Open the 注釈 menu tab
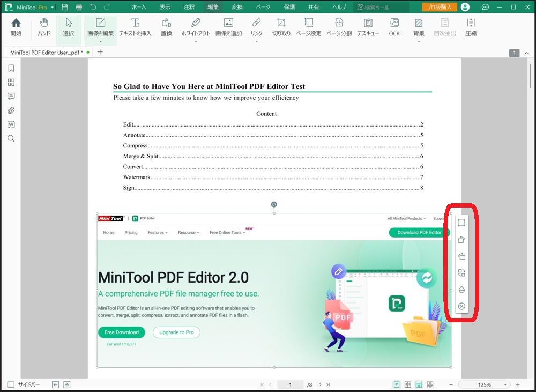This screenshot has height=392, width=536. click(x=189, y=7)
